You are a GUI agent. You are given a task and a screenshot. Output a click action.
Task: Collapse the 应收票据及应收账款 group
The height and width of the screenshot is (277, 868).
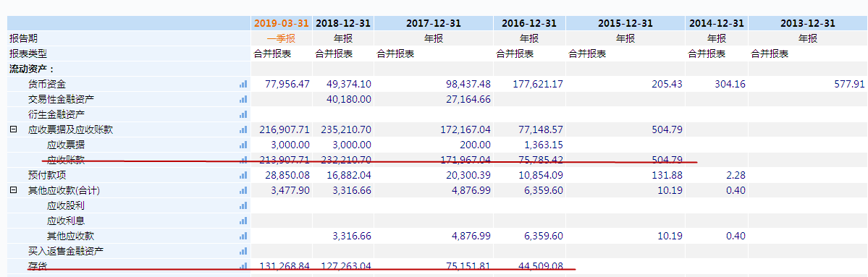(12, 130)
